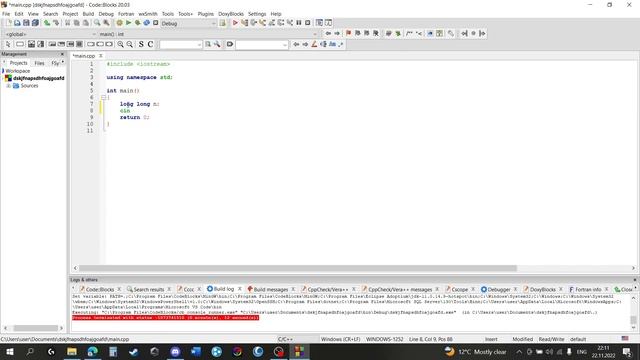
Task: Click the Abort build stop icon
Action: 156,23
